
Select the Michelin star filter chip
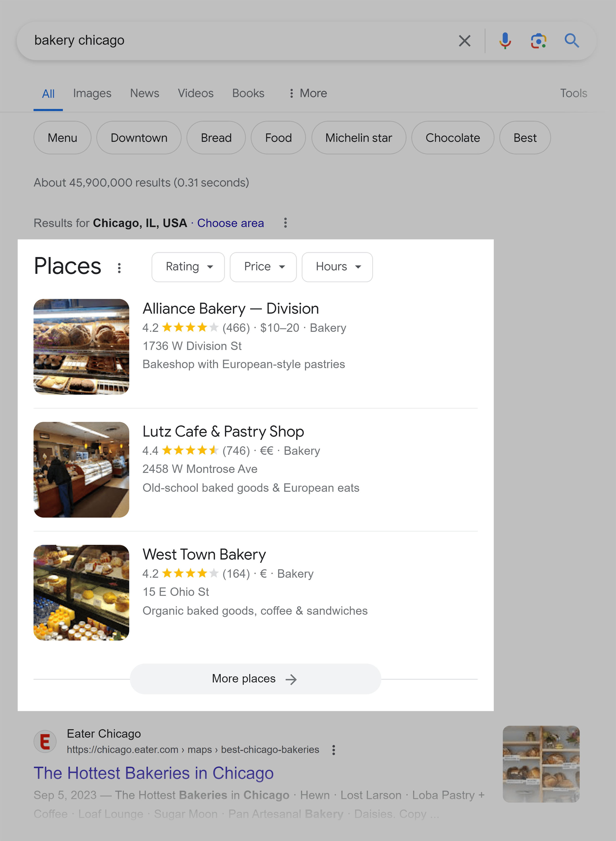pos(359,138)
